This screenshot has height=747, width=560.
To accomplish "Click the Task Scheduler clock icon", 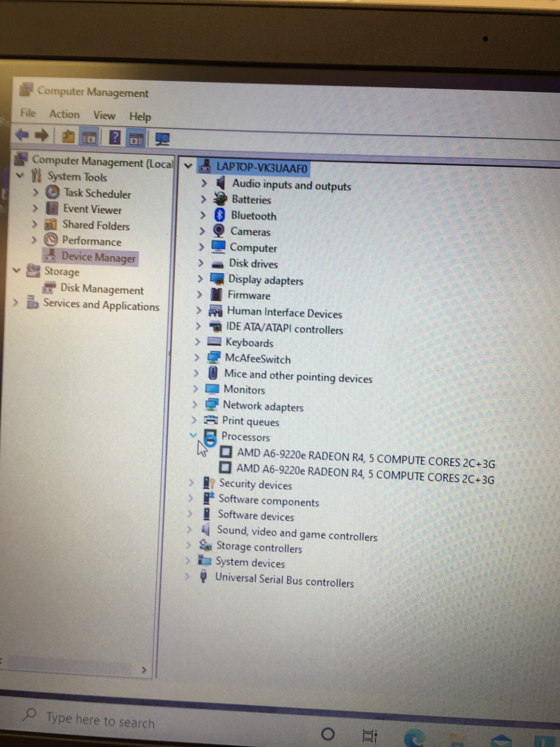I will tap(52, 192).
